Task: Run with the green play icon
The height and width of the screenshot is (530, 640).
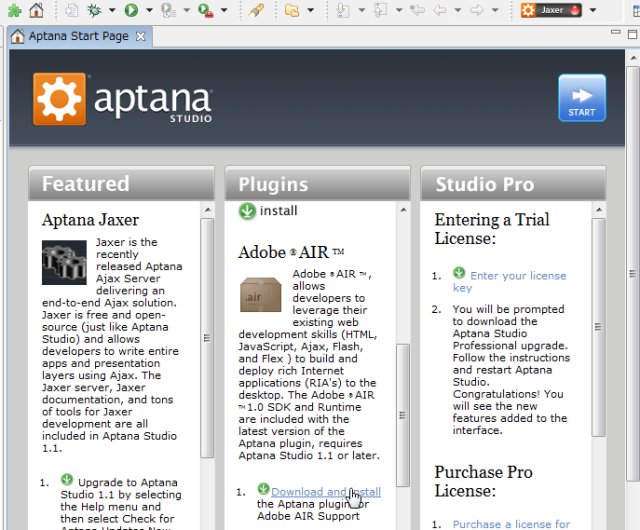Action: coord(131,10)
